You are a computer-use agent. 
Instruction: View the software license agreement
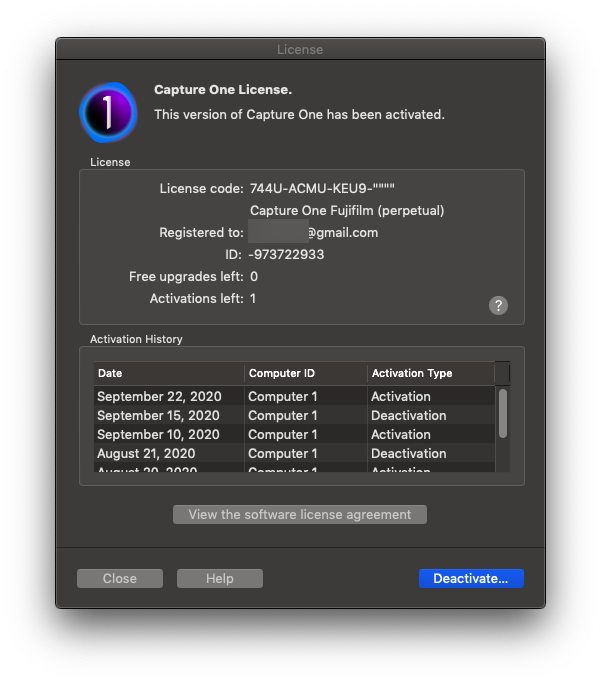click(300, 515)
